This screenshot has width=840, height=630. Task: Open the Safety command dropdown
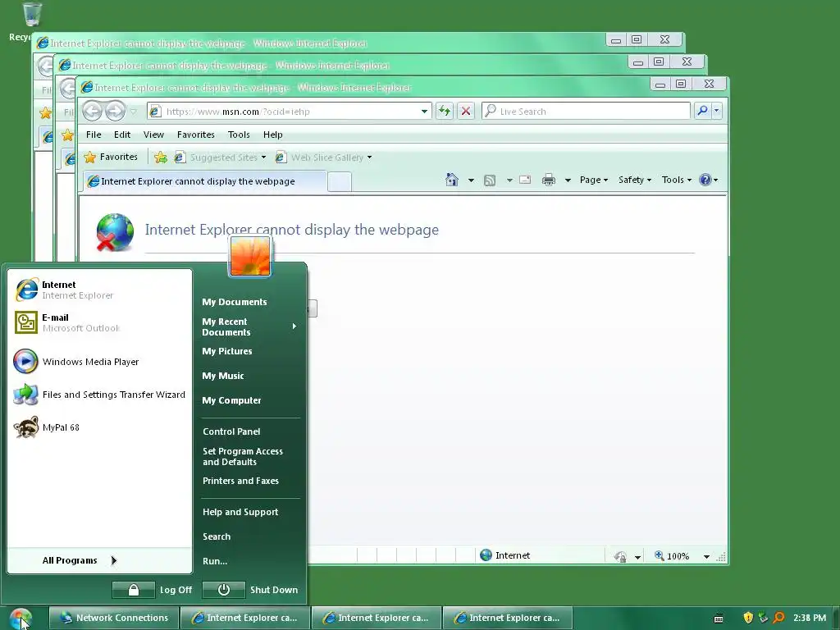[634, 180]
